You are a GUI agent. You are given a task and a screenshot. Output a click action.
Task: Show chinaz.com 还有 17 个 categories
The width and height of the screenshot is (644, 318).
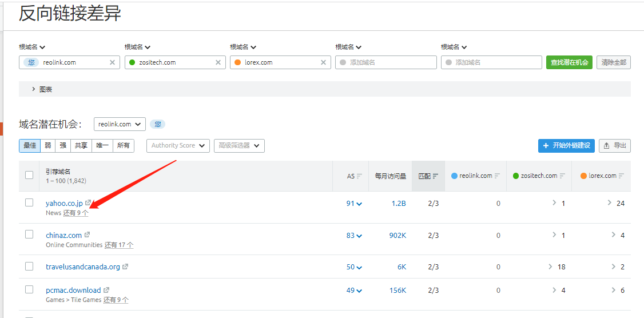[119, 245]
